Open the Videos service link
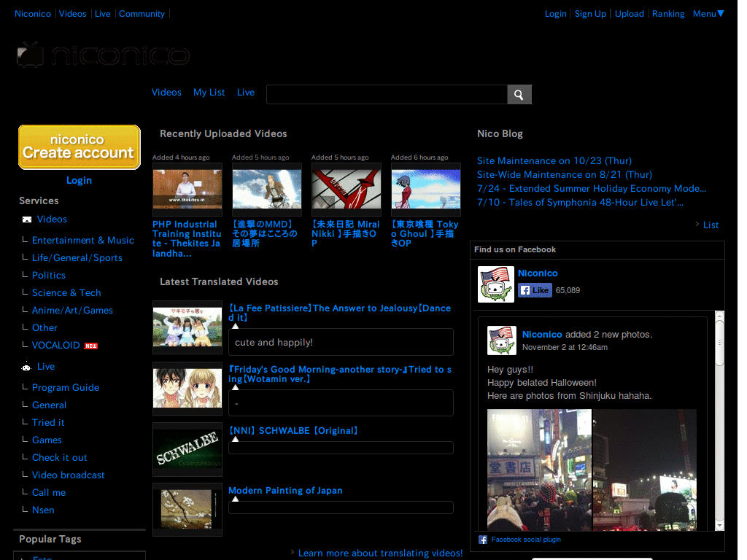The width and height of the screenshot is (747, 560). click(52, 219)
